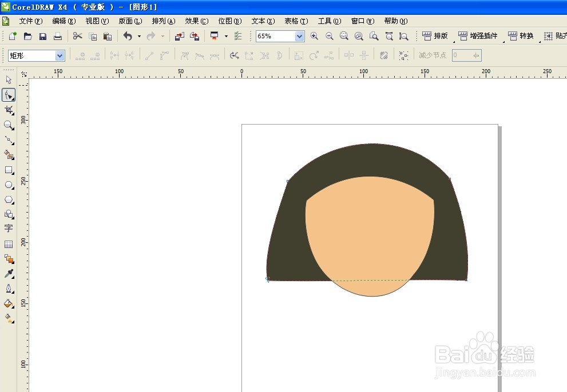
Task: Click the 排版 toolbar button
Action: tap(435, 36)
